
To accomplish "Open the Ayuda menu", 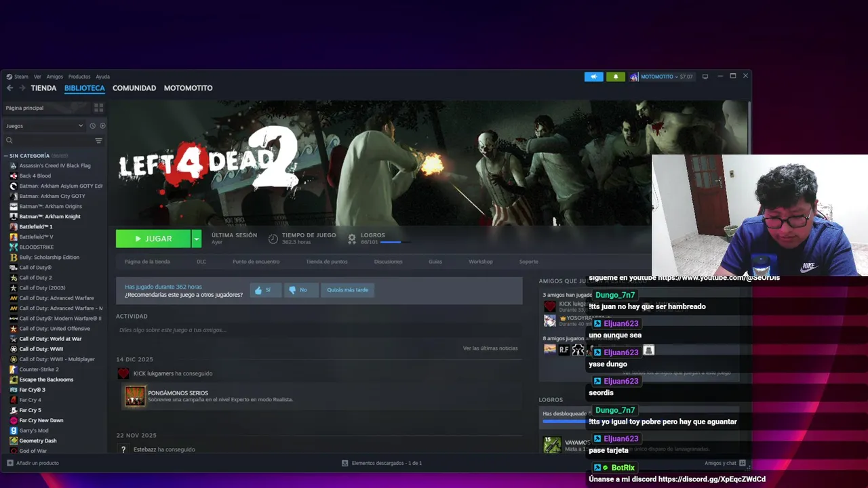I will (x=102, y=77).
